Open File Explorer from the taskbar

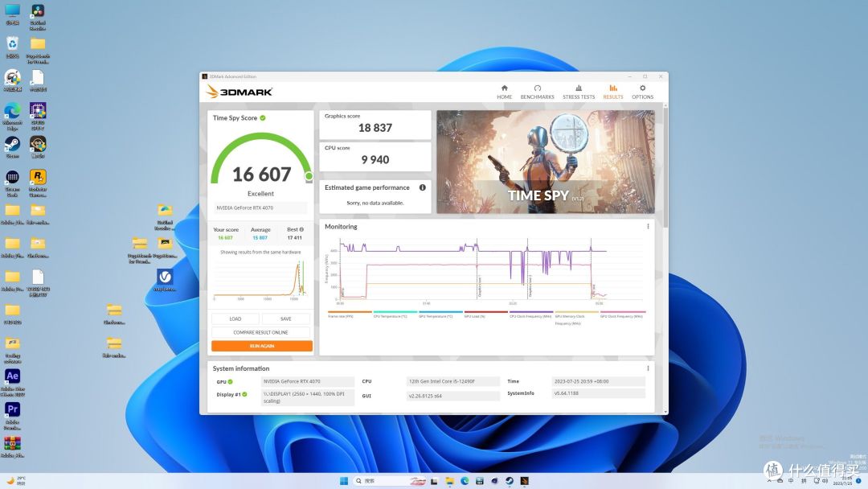(449, 481)
